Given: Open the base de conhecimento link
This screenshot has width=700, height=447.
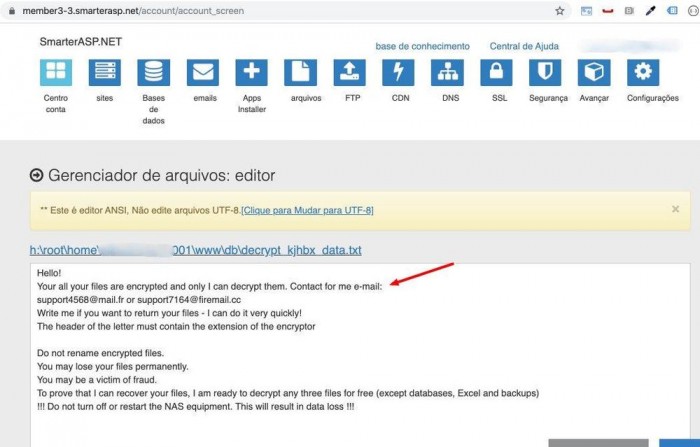Looking at the screenshot, I should coord(422,46).
